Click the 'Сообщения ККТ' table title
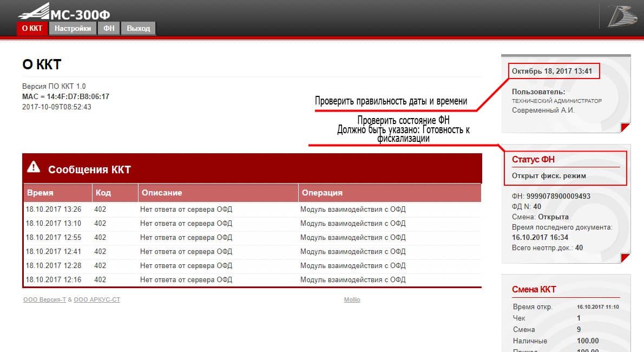The image size is (644, 352). pos(89,170)
